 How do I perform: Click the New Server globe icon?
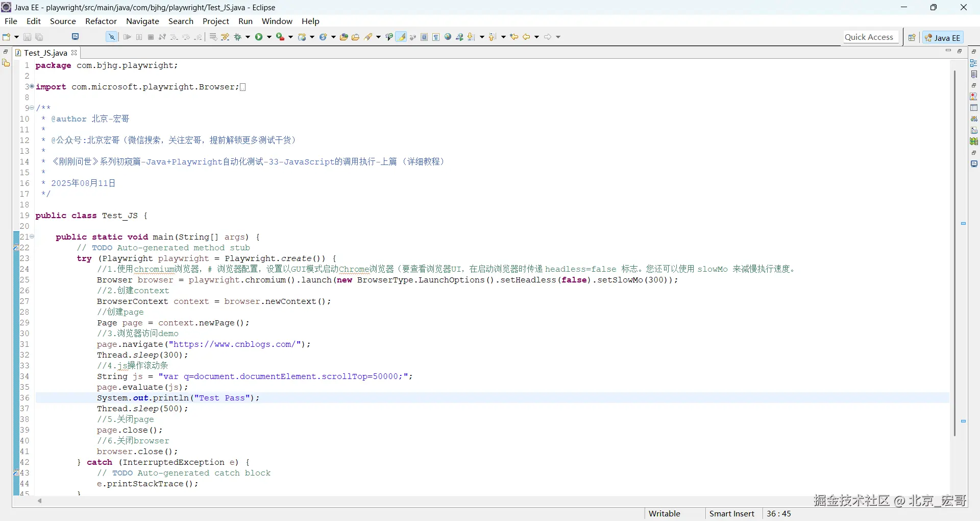302,37
